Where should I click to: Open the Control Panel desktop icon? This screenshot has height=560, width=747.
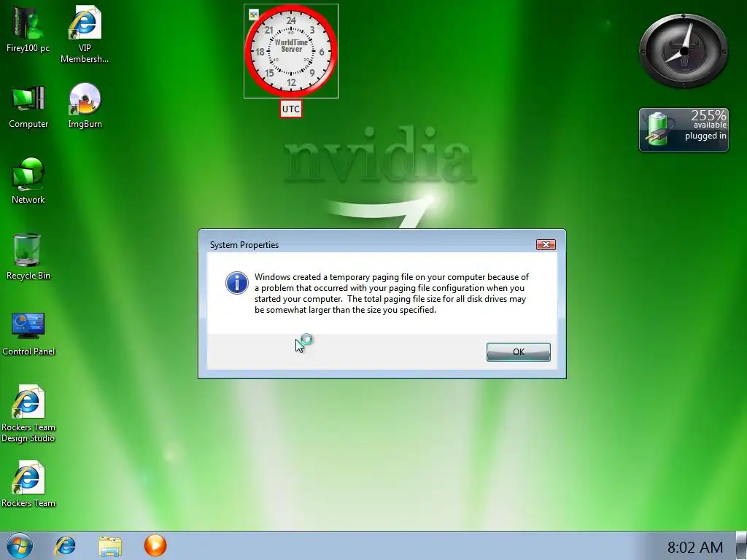[28, 334]
